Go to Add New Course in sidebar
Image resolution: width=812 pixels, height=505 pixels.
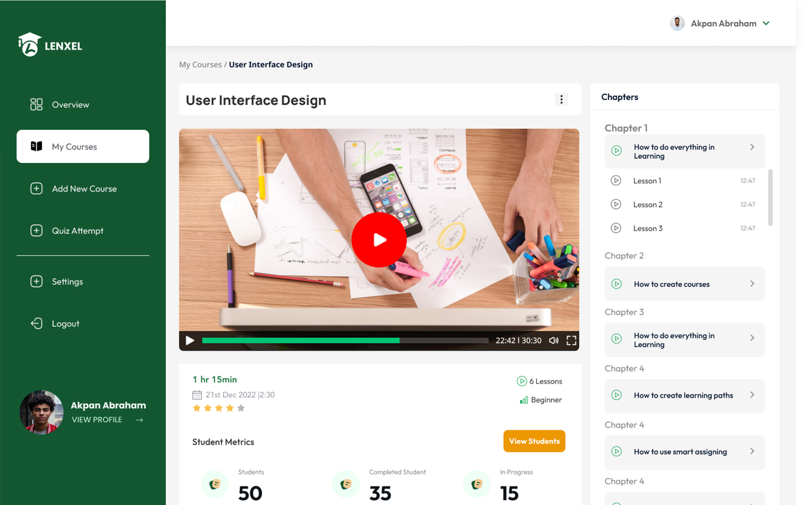84,189
